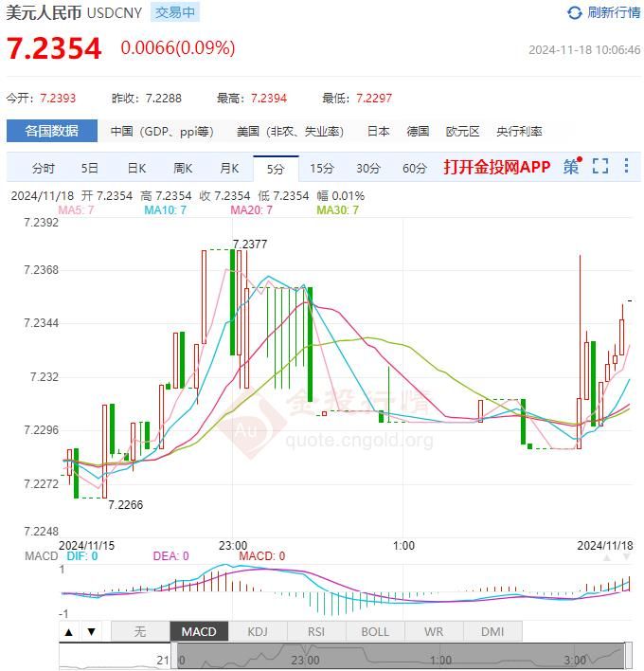
Task: Select the 各国数据 tab
Action: pyautogui.click(x=52, y=131)
